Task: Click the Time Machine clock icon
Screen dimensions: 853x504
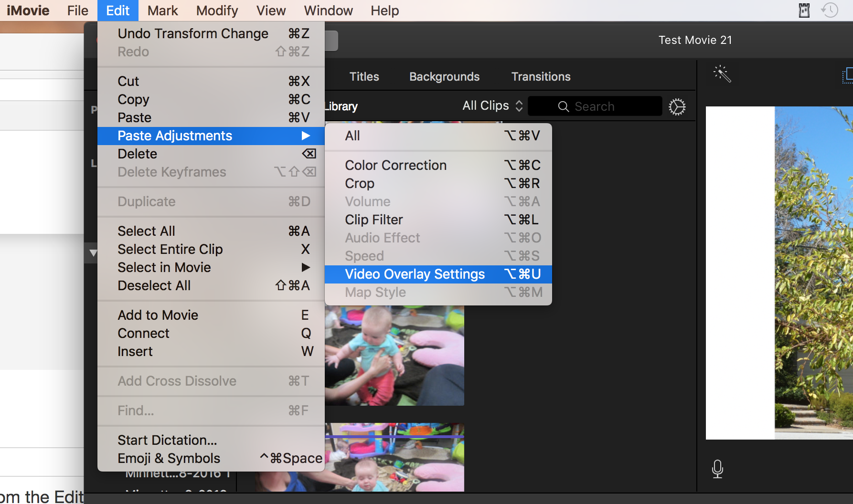Action: coord(830,10)
